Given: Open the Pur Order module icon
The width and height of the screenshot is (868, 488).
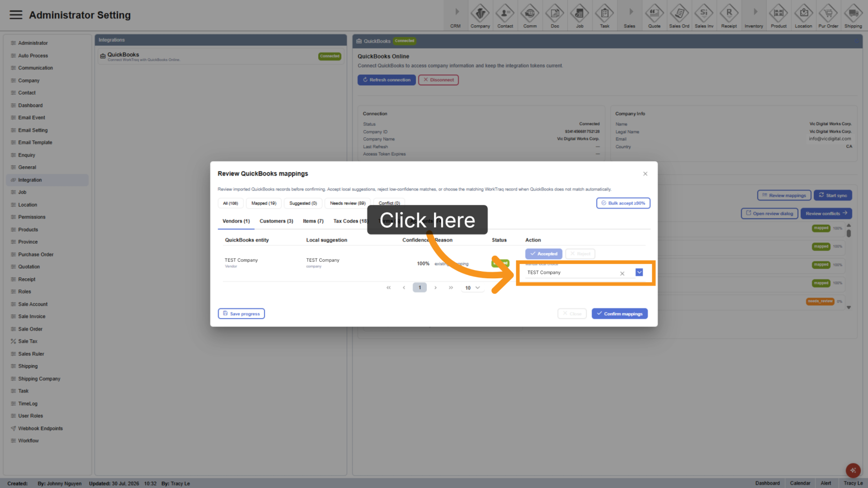Looking at the screenshot, I should tap(828, 15).
